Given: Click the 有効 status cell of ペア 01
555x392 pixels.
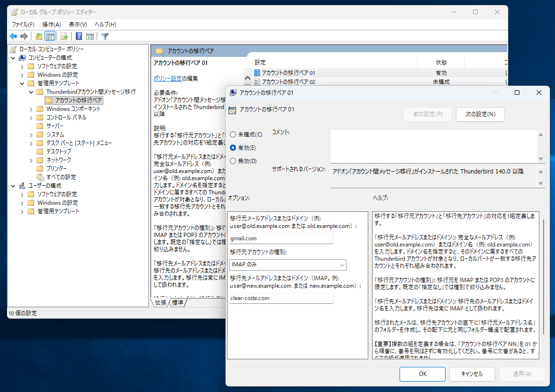Looking at the screenshot, I should pyautogui.click(x=441, y=73).
